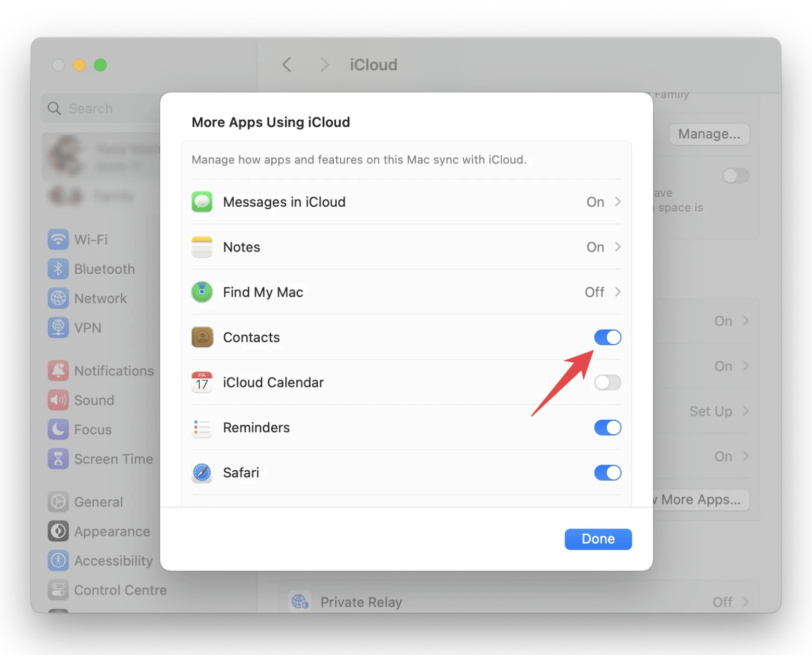This screenshot has height=655, width=812.
Task: Click the Manage... button
Action: click(709, 134)
